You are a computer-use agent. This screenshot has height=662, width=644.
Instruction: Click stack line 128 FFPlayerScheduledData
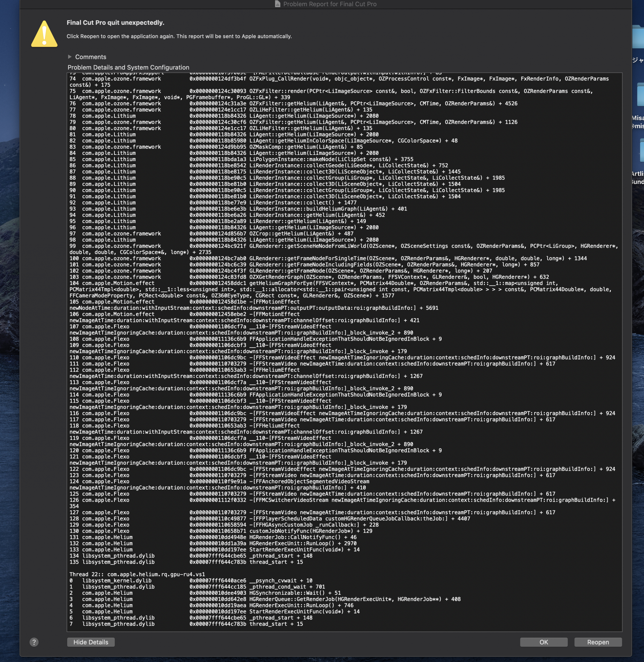[270, 518]
